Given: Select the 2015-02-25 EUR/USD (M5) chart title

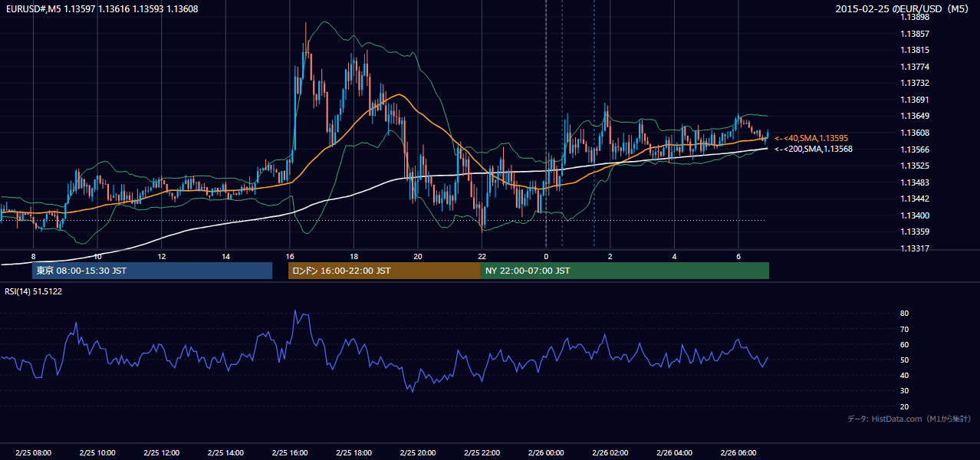Looking at the screenshot, I should [903, 8].
